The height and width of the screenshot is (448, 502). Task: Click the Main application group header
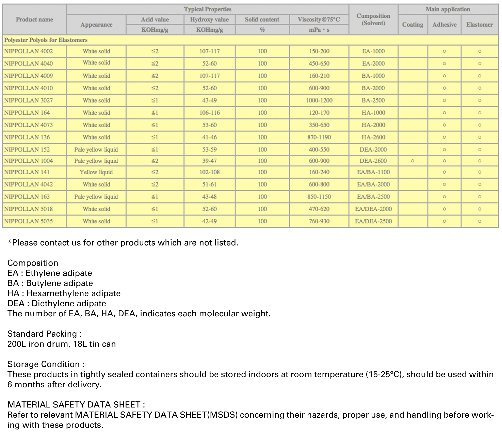coord(448,9)
